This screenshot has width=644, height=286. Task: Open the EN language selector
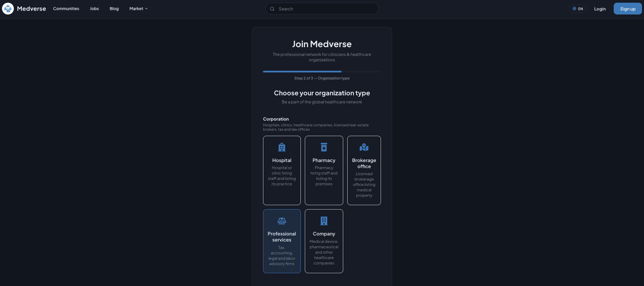[578, 9]
